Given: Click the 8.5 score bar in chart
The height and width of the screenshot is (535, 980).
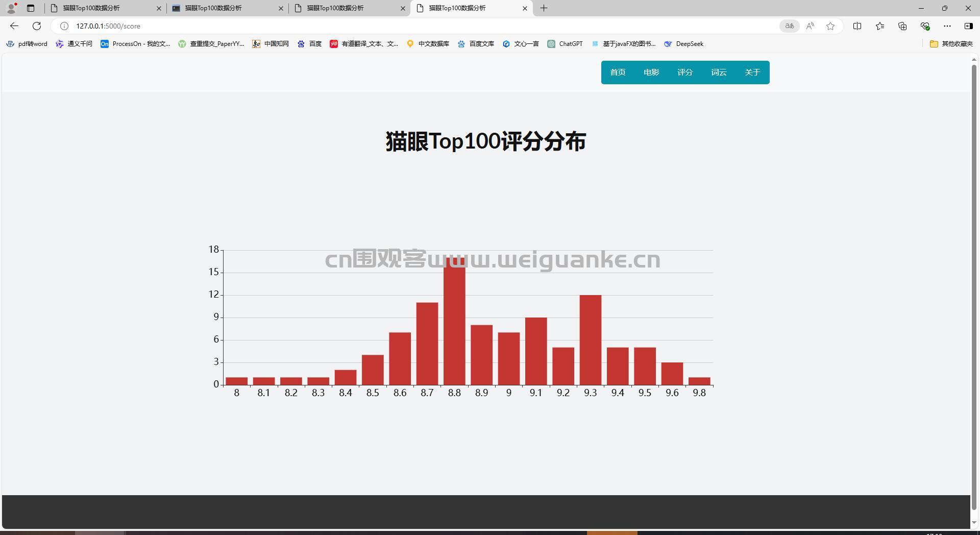Looking at the screenshot, I should 373,370.
